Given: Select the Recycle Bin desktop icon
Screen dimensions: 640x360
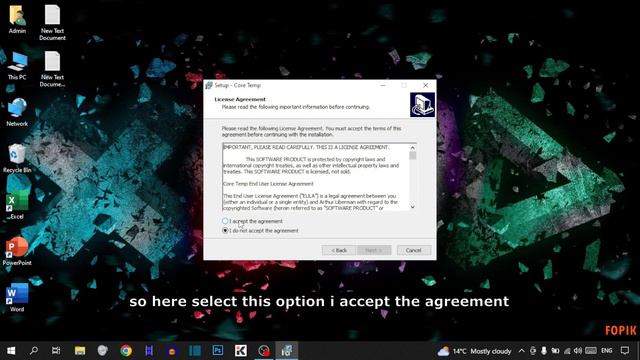Looking at the screenshot, I should point(17,159).
